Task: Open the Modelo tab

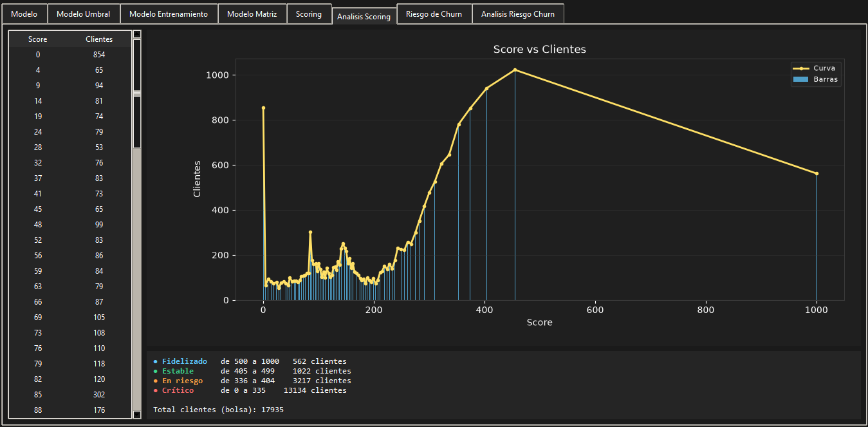Action: pos(24,14)
